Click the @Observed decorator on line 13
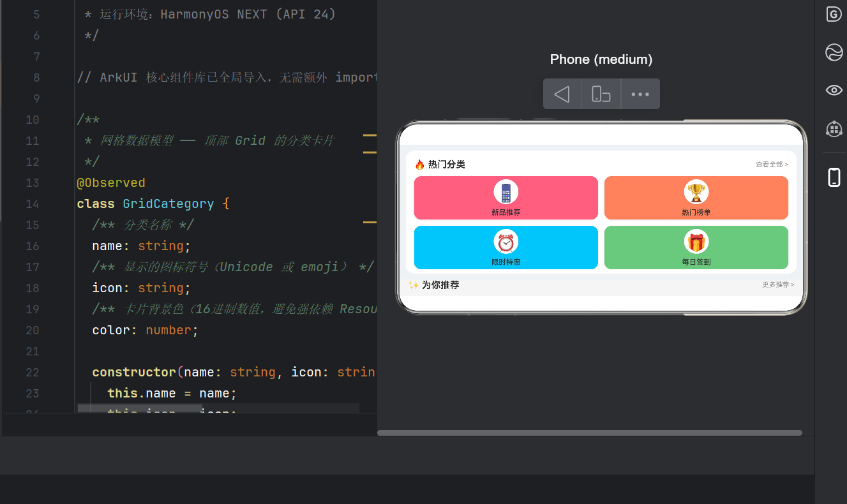The height and width of the screenshot is (504, 847). (x=111, y=183)
